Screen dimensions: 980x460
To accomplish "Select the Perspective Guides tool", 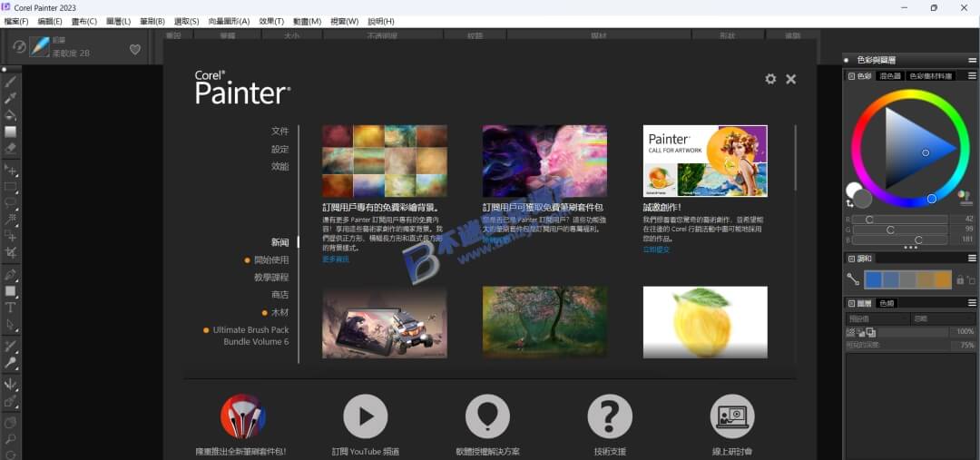I will (11, 401).
